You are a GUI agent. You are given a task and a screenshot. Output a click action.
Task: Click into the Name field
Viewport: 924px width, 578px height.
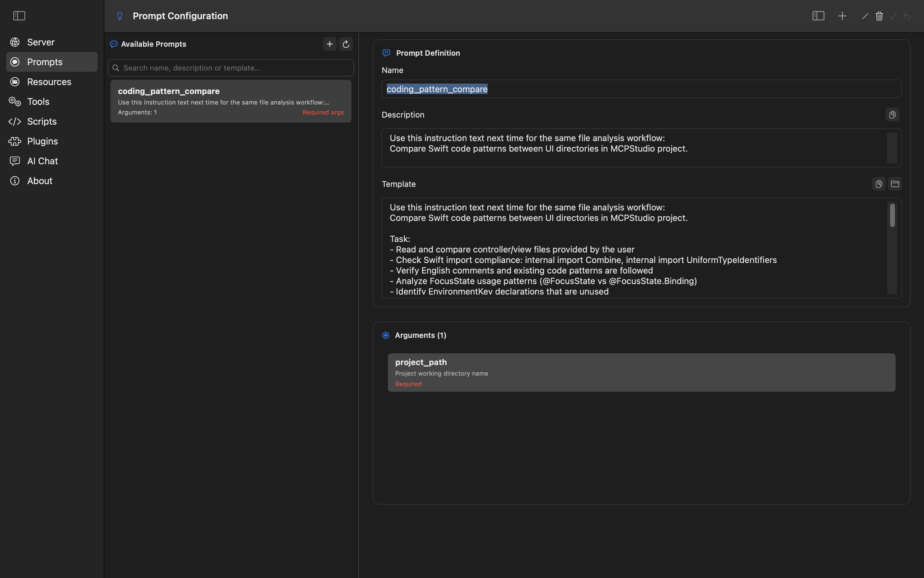click(641, 89)
